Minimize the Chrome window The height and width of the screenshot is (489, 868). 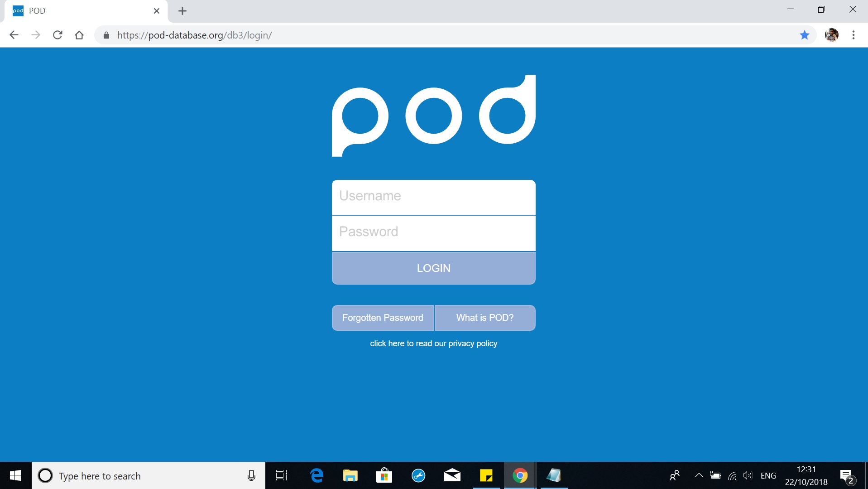(x=791, y=9)
